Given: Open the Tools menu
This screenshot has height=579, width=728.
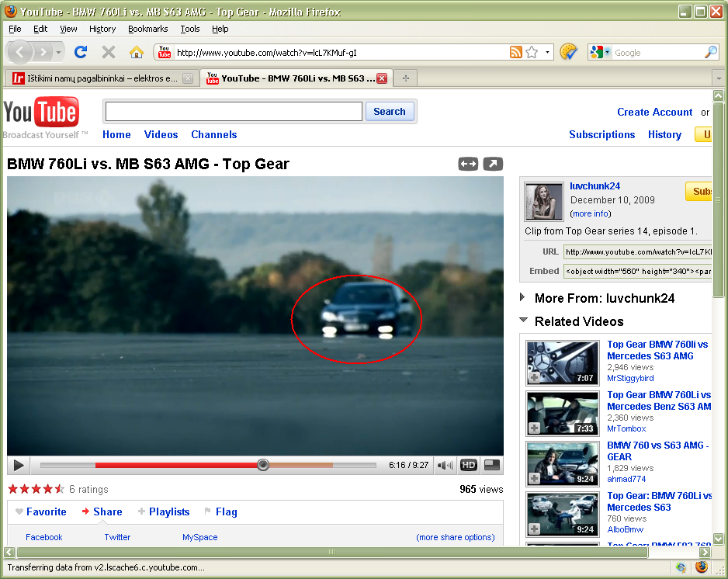Looking at the screenshot, I should [190, 29].
